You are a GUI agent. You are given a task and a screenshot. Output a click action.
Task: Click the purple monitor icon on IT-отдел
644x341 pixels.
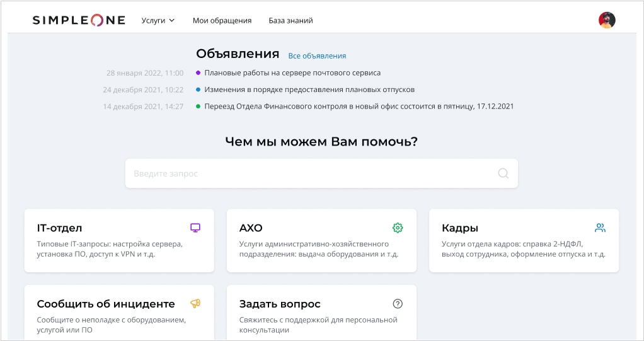[195, 228]
